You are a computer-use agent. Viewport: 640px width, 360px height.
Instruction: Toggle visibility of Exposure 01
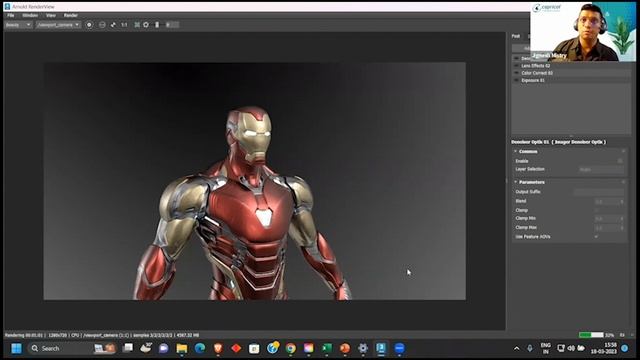[x=516, y=80]
